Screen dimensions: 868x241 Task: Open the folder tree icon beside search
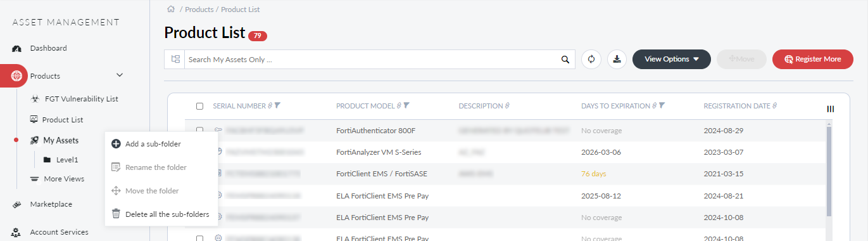point(175,59)
